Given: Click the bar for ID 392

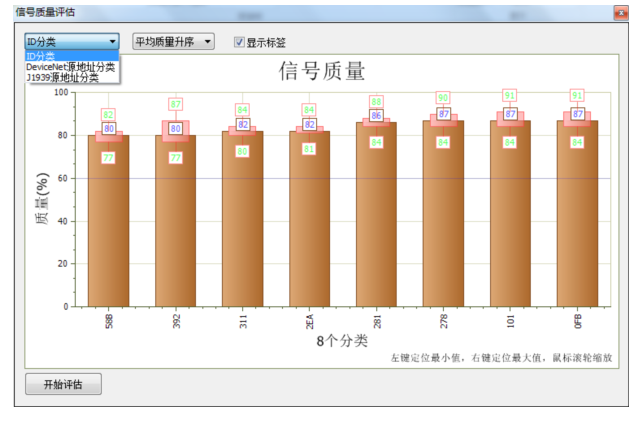Looking at the screenshot, I should click(x=175, y=221).
